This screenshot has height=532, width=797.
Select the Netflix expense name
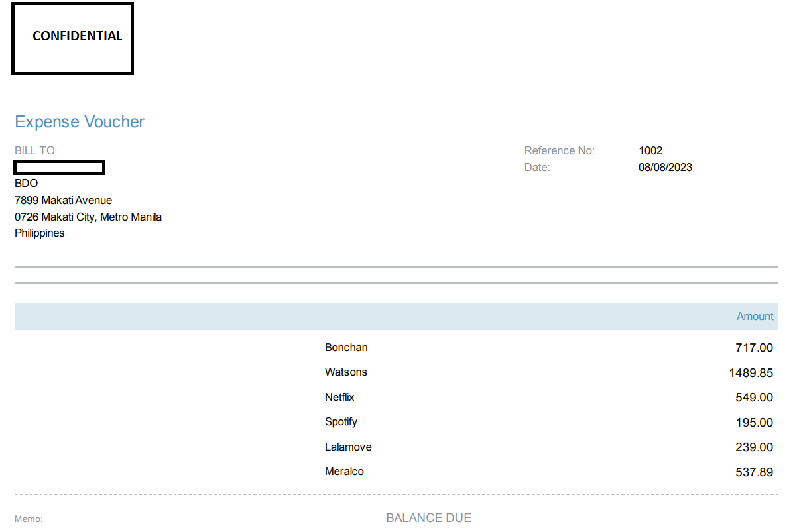339,398
